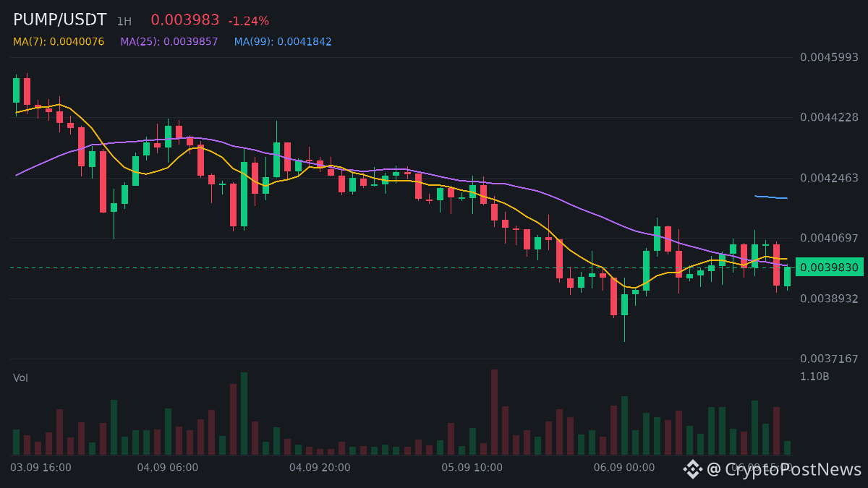Click the 03.09 16:00 time axis label

(41, 468)
